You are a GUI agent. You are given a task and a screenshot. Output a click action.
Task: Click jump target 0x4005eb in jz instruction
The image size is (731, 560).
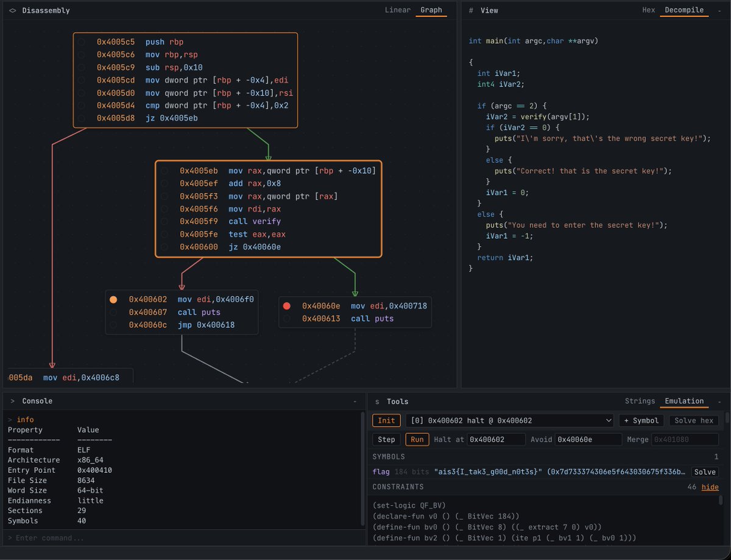178,118
